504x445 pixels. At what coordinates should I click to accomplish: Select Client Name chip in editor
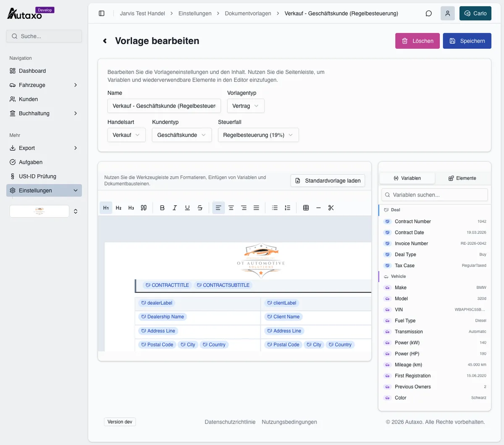283,317
